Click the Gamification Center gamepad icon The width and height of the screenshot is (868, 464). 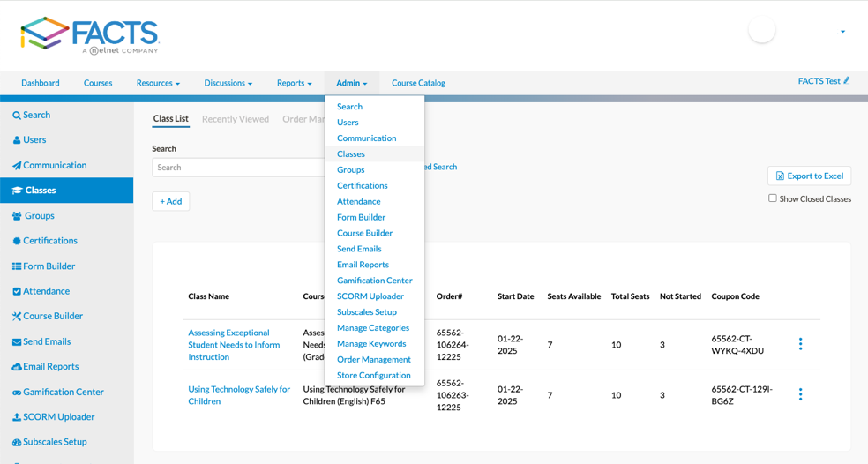pyautogui.click(x=17, y=392)
